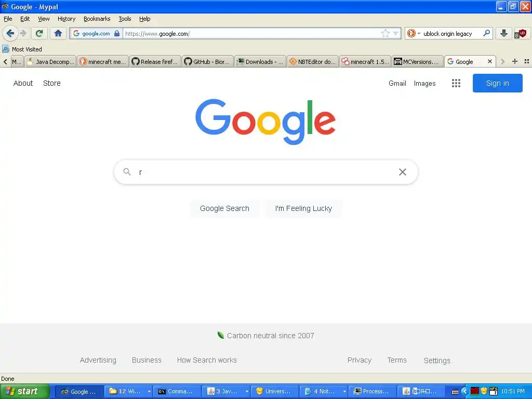532x399 pixels.
Task: Go back using the back arrow button
Action: (x=10, y=33)
